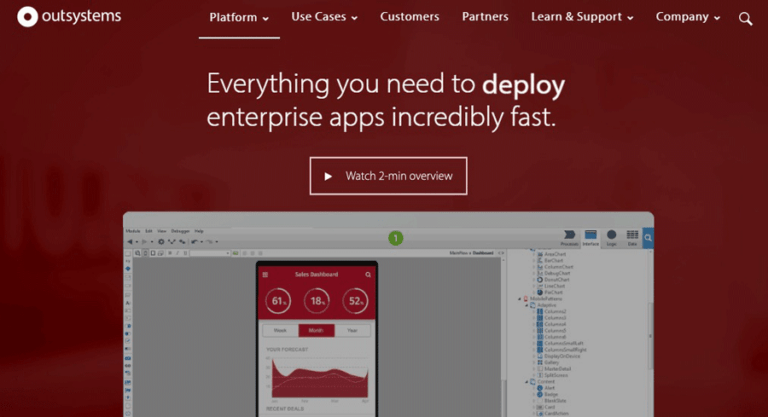Click the widget tree vertical scrollbar
Image resolution: width=768 pixels, height=417 pixels.
tap(650, 336)
